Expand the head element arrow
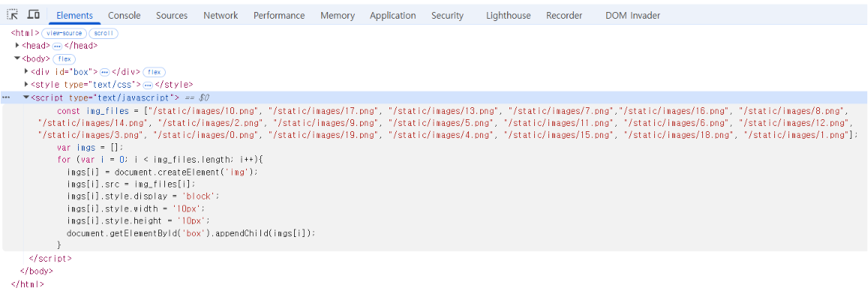 [18, 46]
